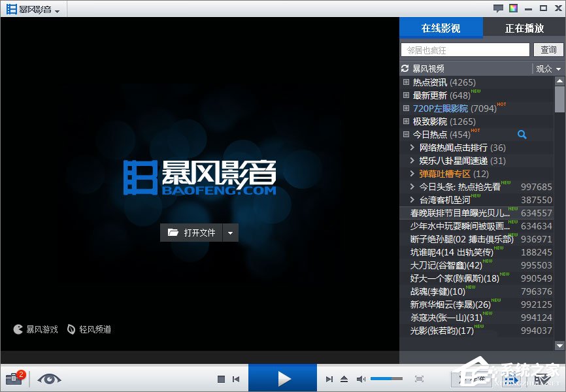Stop the current playback
The image size is (566, 392).
point(222,378)
